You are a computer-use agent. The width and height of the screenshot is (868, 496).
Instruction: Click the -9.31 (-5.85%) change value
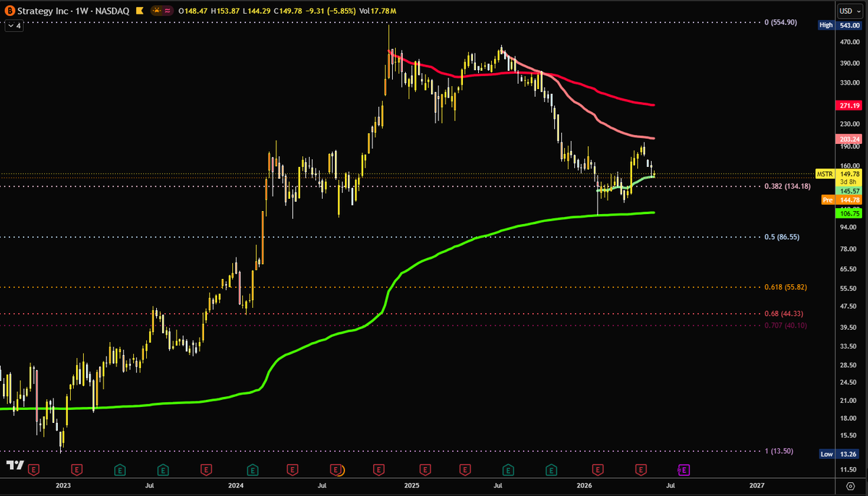pyautogui.click(x=329, y=11)
